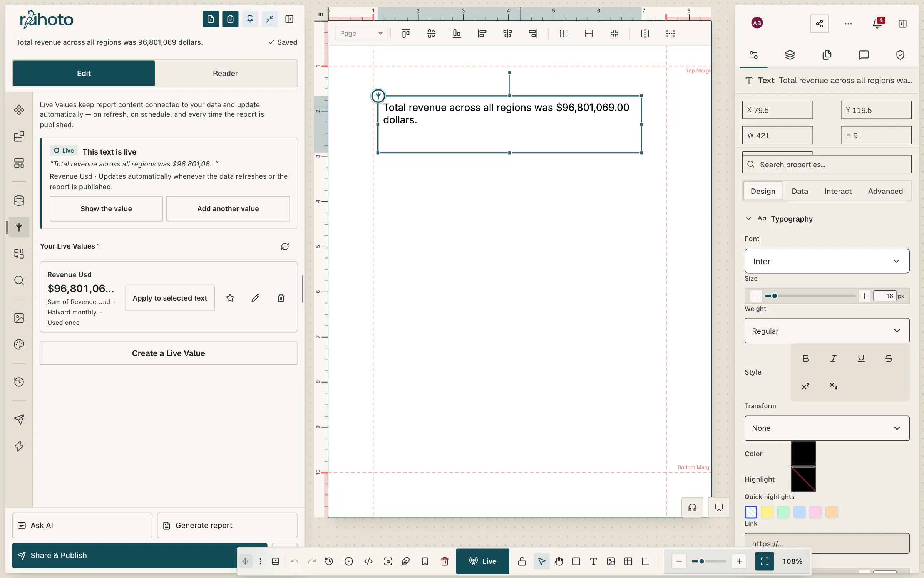
Task: Delete the Revenue Usd live value
Action: tap(281, 298)
